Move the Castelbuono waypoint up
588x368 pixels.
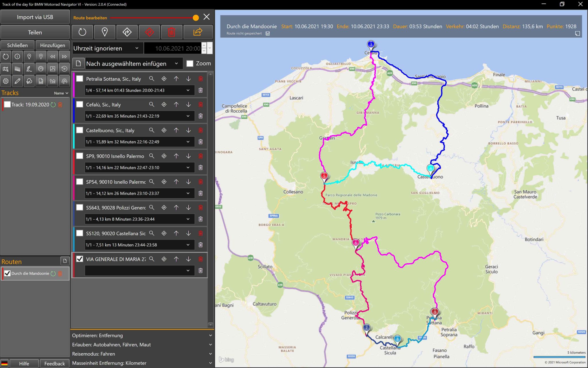176,130
